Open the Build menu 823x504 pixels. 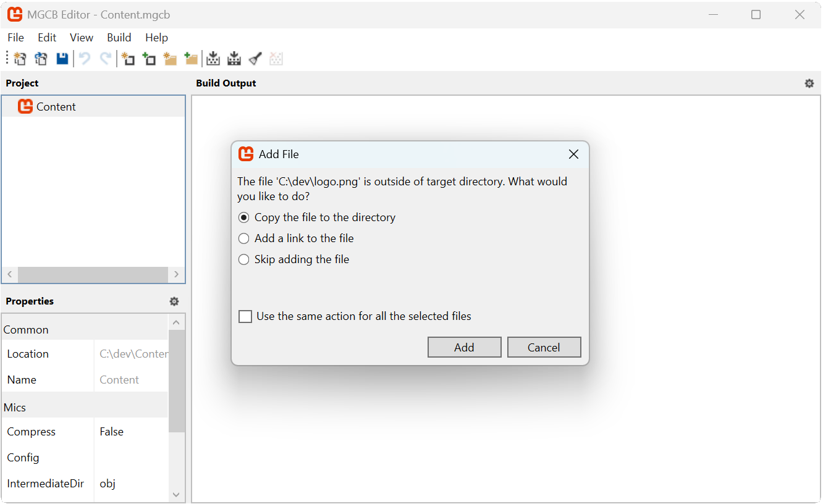[119, 38]
